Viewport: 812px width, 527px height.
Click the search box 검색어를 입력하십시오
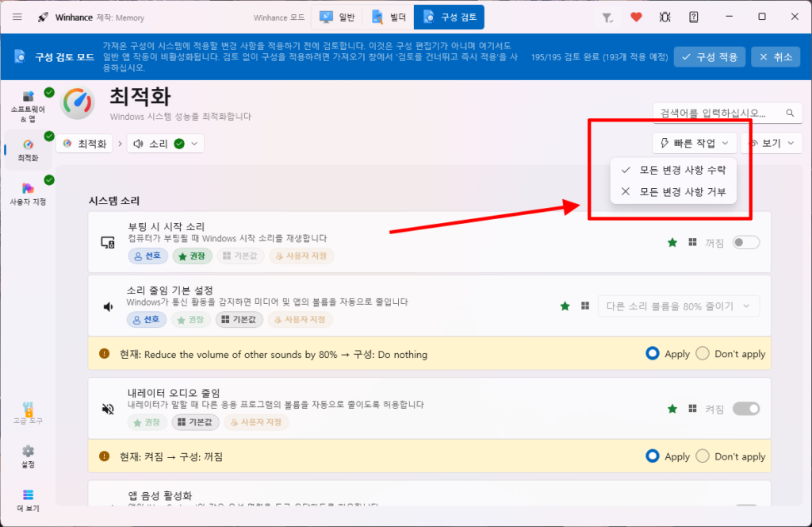(x=727, y=113)
